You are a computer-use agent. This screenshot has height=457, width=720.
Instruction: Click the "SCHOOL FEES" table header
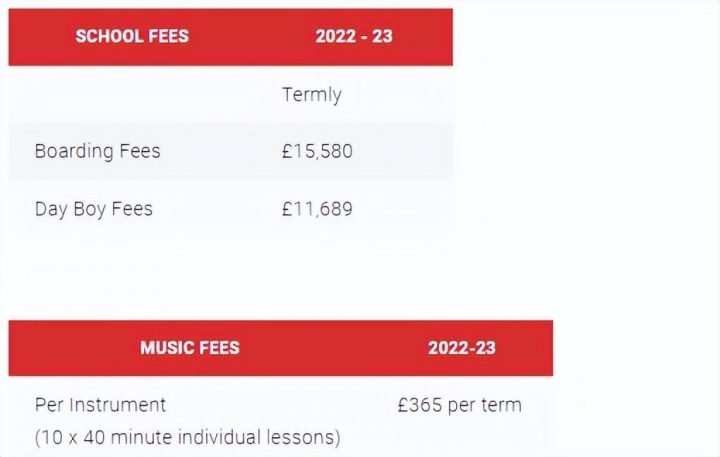coord(132,37)
